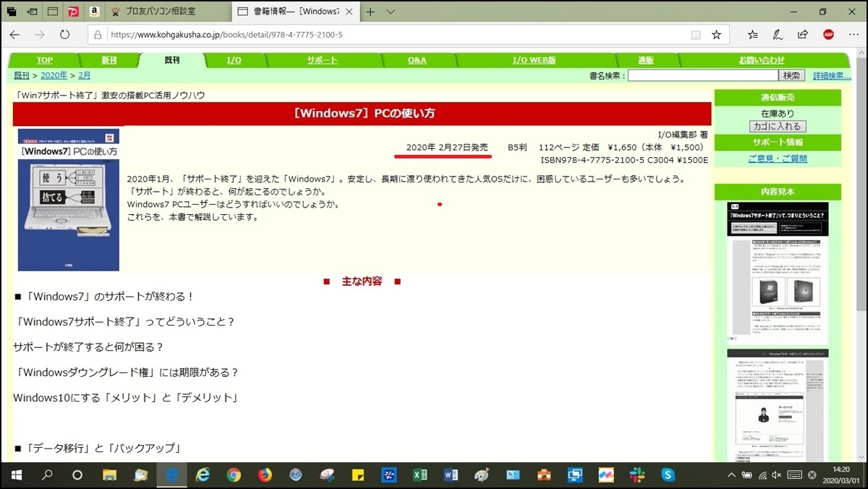This screenshot has height=489, width=868.
Task: Switch to the PayPay pinned tab
Action: [73, 12]
